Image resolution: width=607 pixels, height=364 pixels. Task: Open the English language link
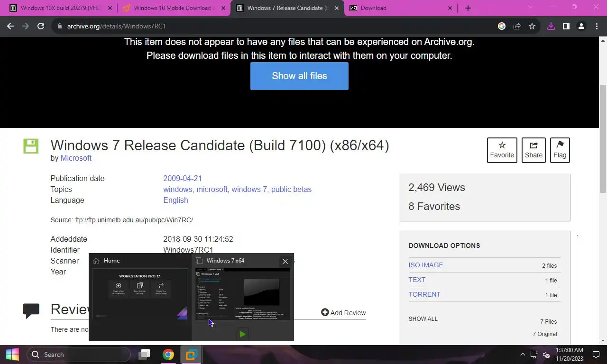pyautogui.click(x=175, y=200)
